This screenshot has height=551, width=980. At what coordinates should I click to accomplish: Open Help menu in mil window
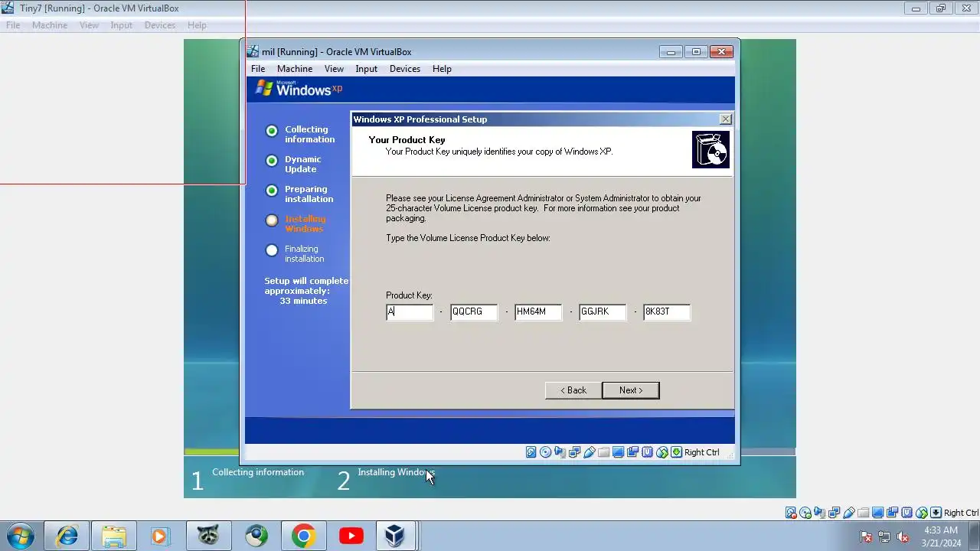coord(442,69)
